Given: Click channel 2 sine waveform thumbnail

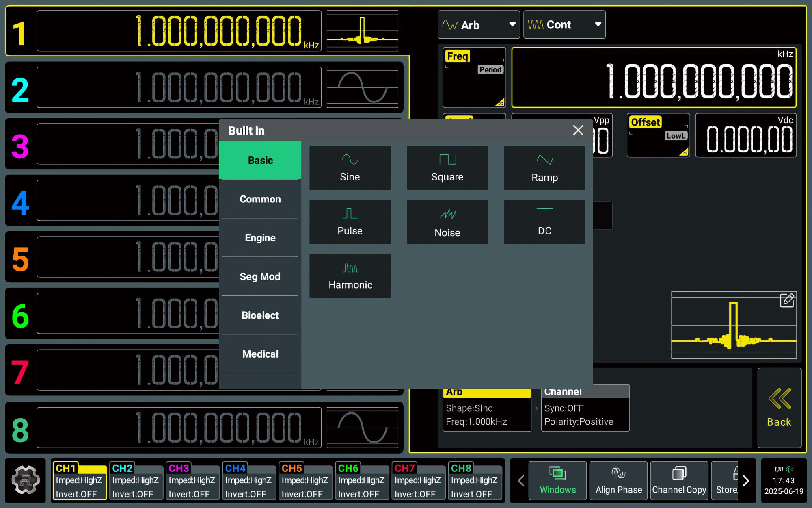Looking at the screenshot, I should click(x=363, y=87).
